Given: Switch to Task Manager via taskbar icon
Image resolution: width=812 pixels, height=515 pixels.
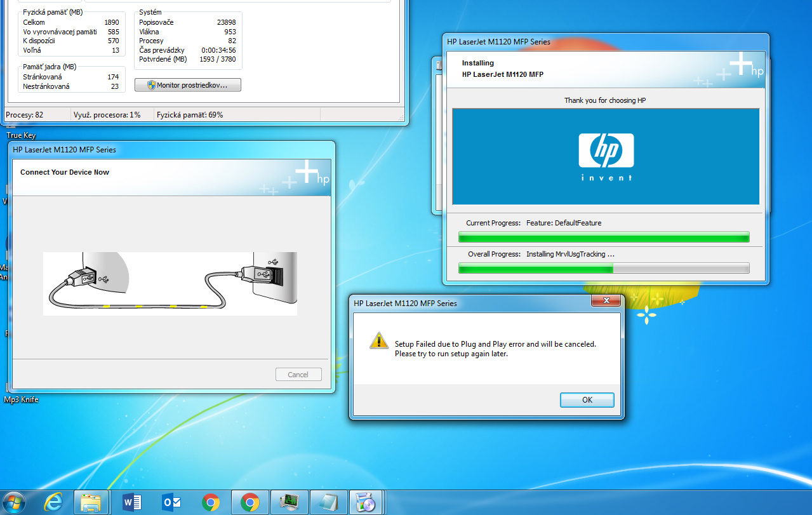Looking at the screenshot, I should click(x=289, y=502).
